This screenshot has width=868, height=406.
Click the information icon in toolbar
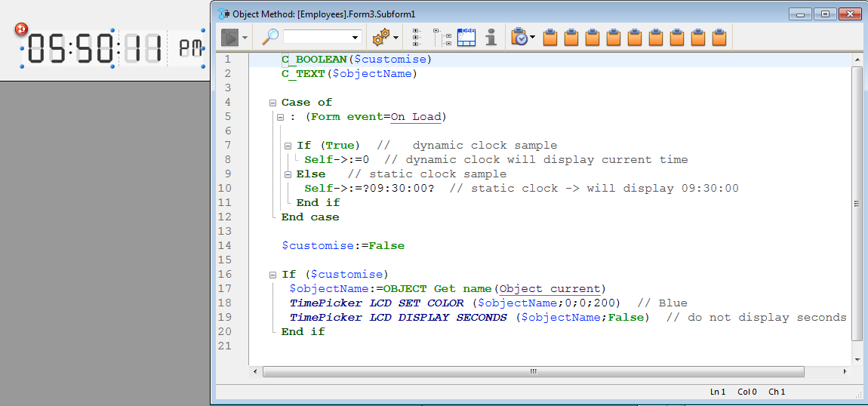pyautogui.click(x=491, y=37)
